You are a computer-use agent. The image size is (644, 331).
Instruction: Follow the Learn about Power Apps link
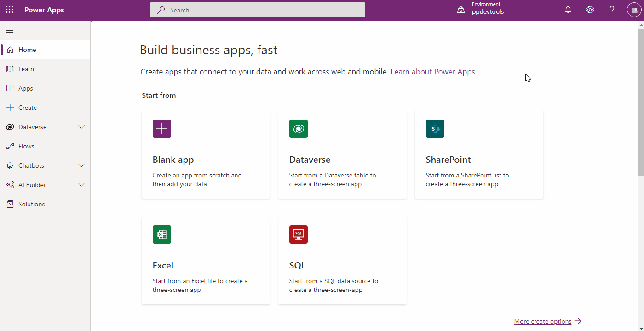[432, 72]
